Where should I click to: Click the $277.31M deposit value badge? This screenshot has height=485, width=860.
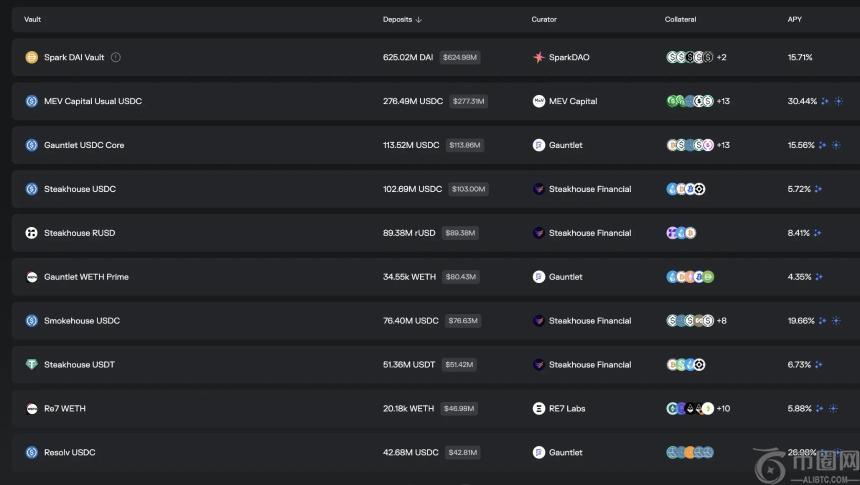click(x=468, y=101)
